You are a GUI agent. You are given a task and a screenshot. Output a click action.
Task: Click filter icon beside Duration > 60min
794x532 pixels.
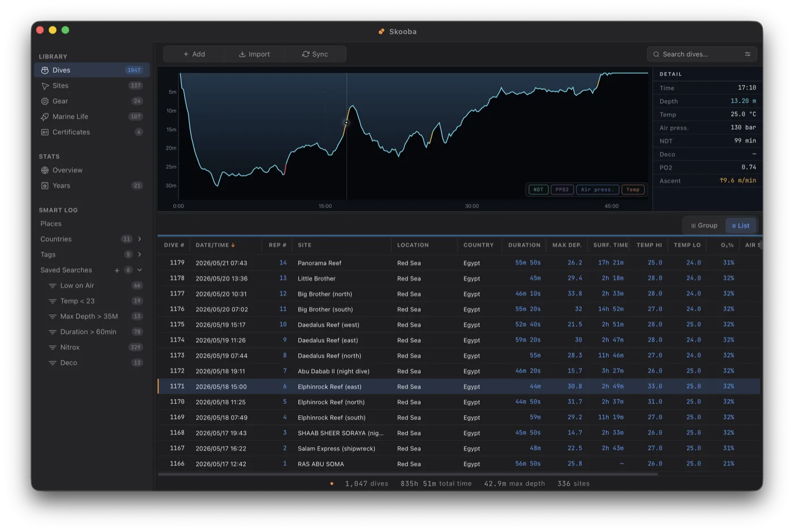pyautogui.click(x=52, y=332)
